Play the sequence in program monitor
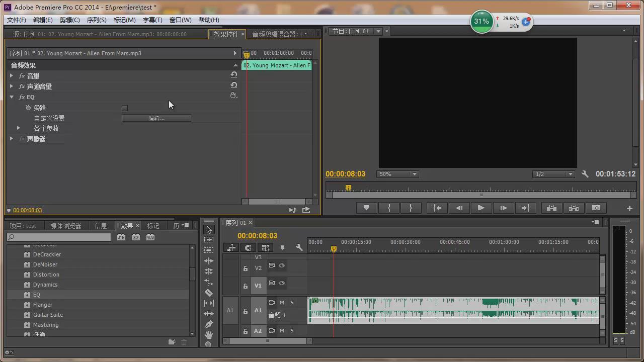 [481, 208]
